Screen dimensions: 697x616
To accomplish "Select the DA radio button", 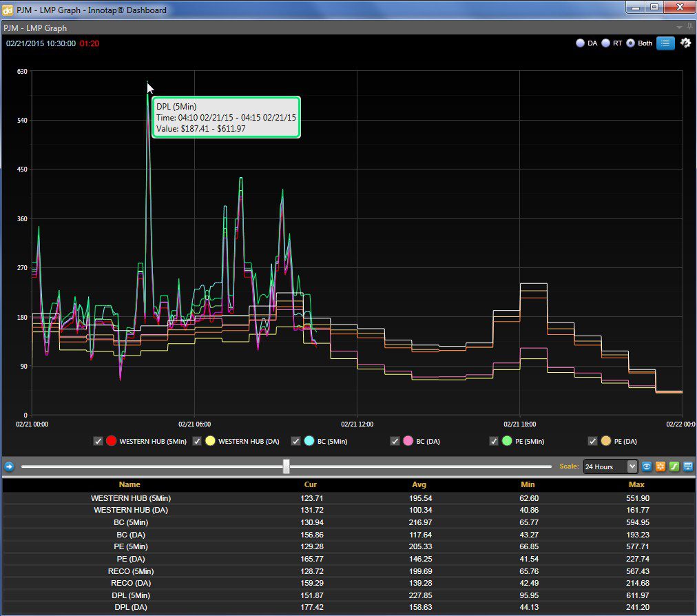I will [580, 43].
